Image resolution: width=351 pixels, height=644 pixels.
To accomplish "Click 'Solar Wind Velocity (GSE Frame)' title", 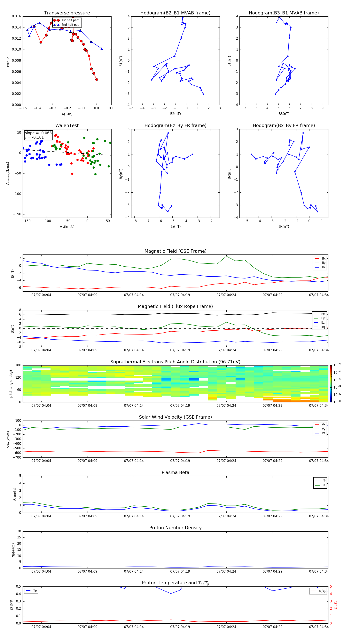I will [175, 417].
